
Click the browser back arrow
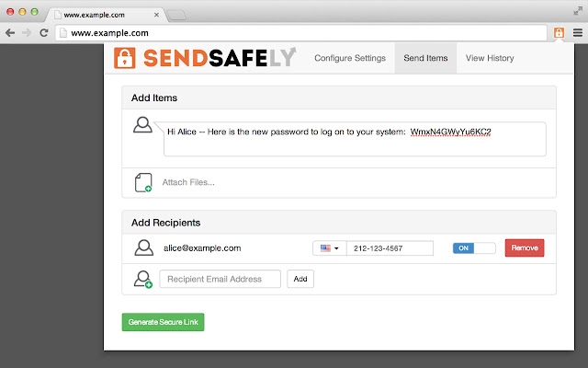10,32
